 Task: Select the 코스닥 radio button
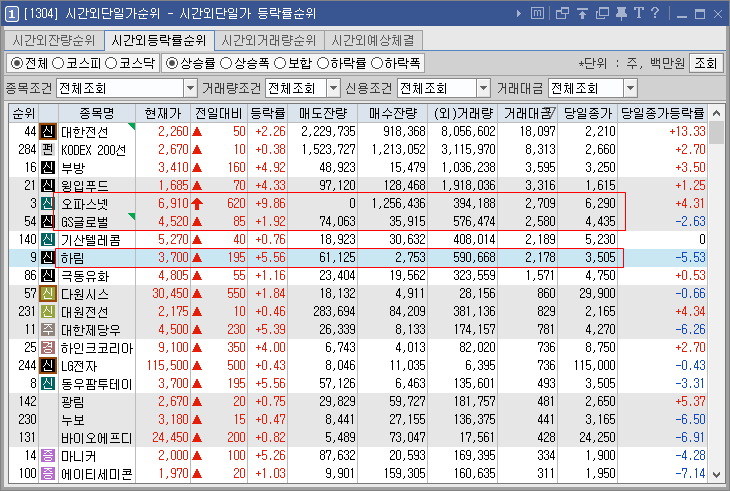[111, 63]
